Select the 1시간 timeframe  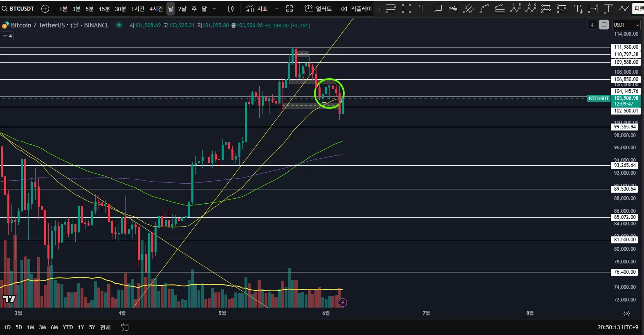point(138,9)
